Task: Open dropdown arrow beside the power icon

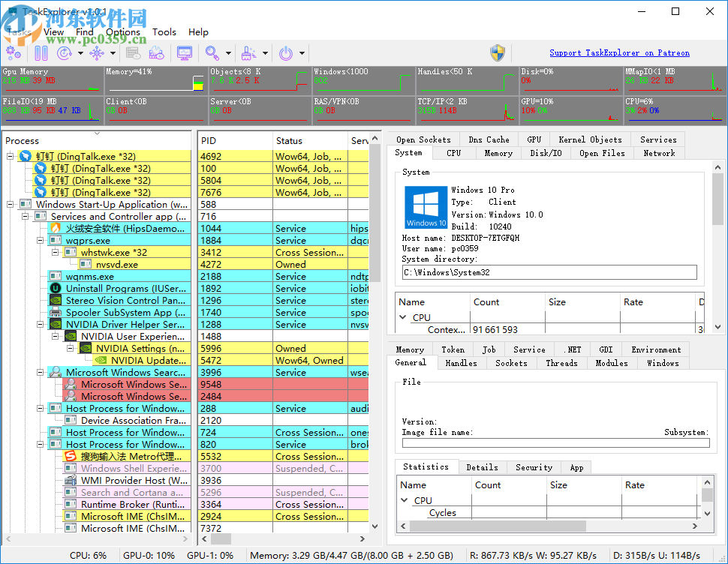Action: 302,53
